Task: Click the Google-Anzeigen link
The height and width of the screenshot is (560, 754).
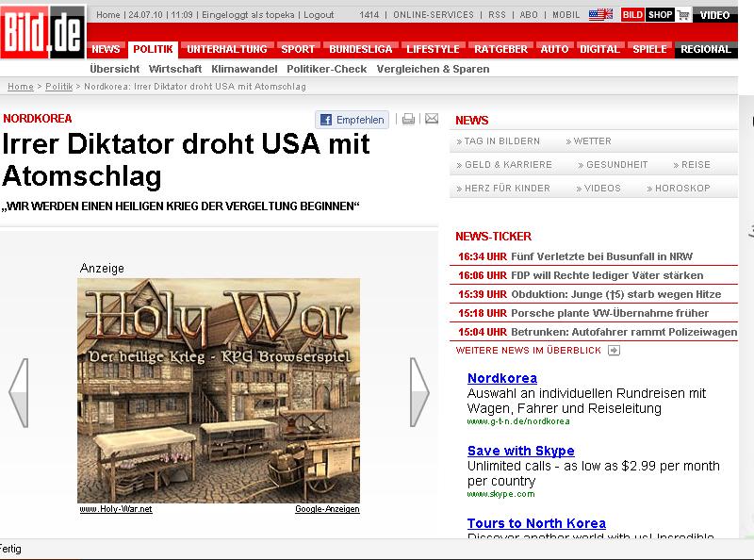Action: click(327, 509)
